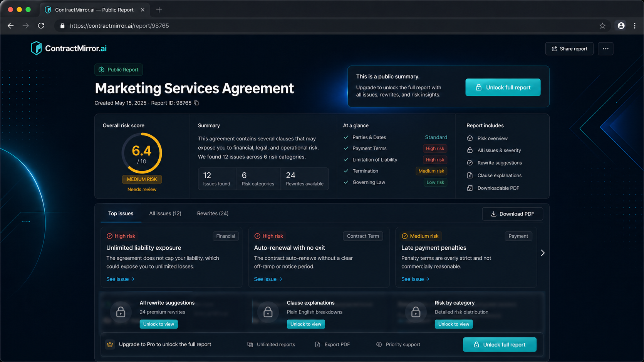Viewport: 644px width, 362px height.
Task: Click the crown icon in upgrade bar
Action: 110,345
